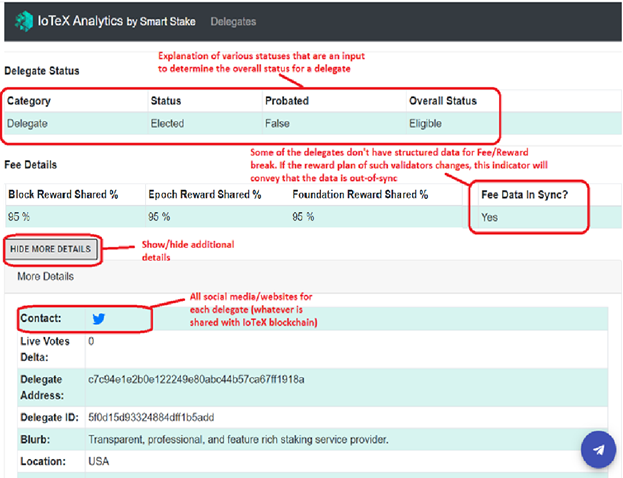
Task: Click 95 % under Block Reward Shared
Action: click(x=19, y=217)
